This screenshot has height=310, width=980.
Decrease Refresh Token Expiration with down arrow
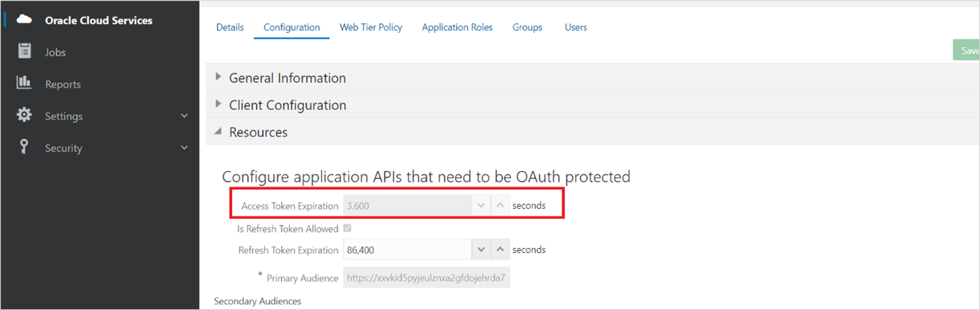tap(481, 249)
